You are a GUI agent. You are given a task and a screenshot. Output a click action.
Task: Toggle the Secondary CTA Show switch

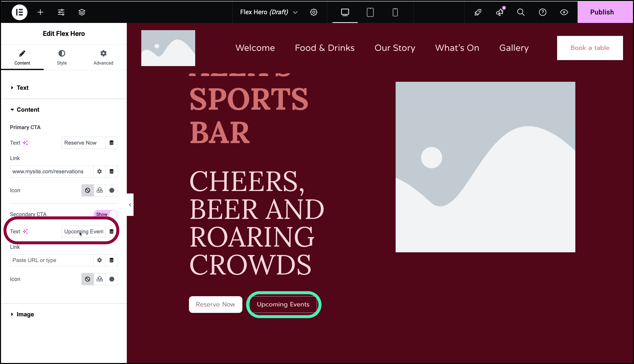pos(106,214)
